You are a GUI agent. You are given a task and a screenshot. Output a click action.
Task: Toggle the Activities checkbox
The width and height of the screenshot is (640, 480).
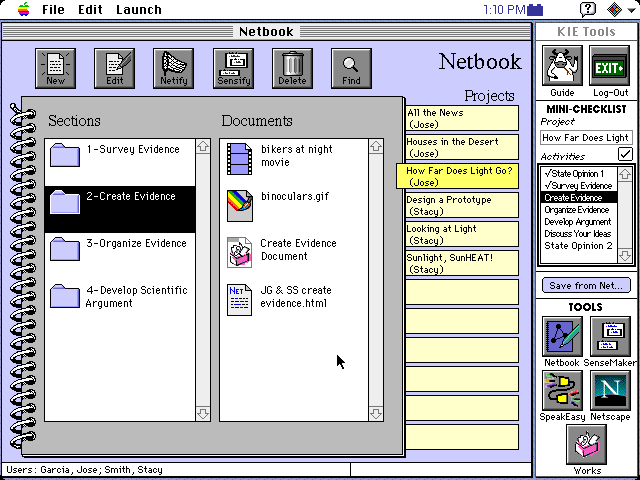pyautogui.click(x=625, y=154)
